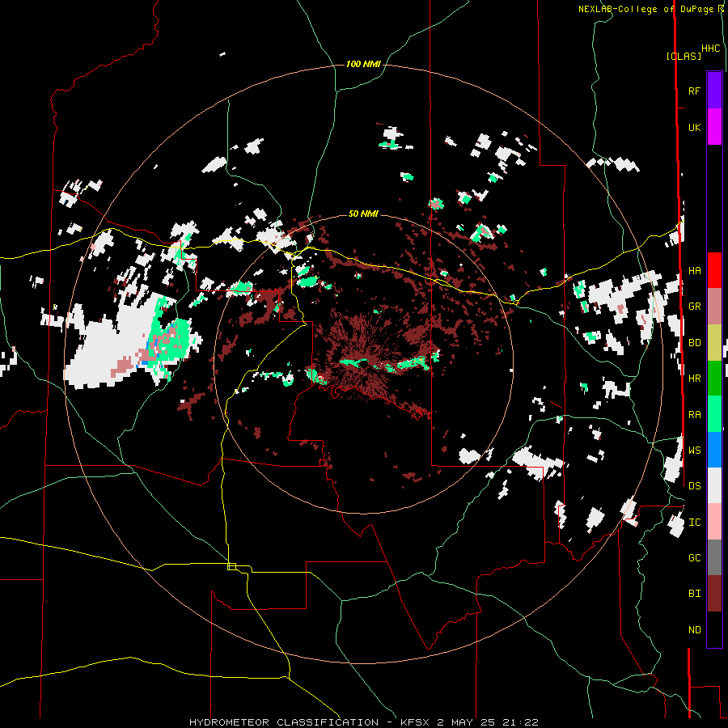Click the DS legend label

click(x=694, y=486)
